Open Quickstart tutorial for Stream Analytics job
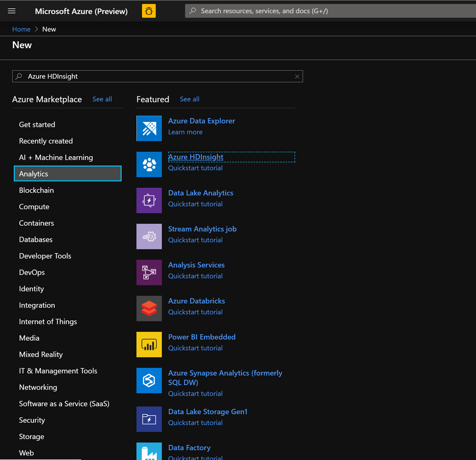The height and width of the screenshot is (460, 476). tap(195, 240)
